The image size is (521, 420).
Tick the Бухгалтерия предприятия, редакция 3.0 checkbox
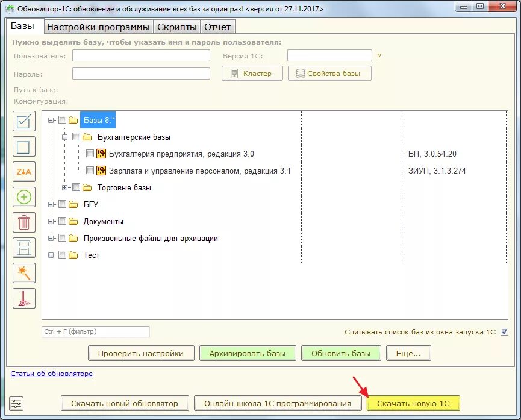coord(90,153)
